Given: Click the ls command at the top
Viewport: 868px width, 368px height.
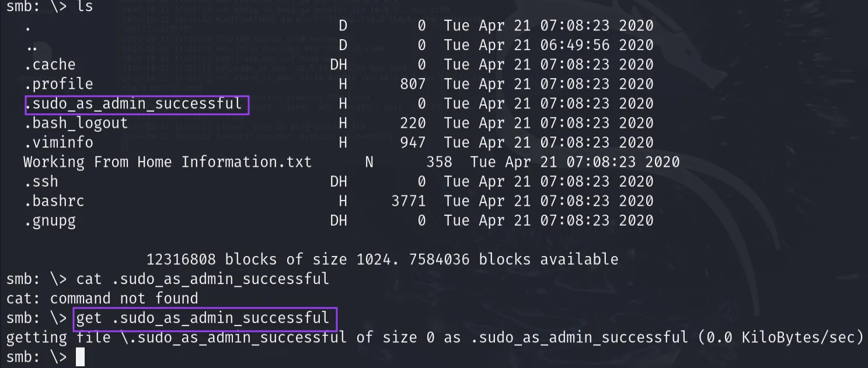Looking at the screenshot, I should (x=85, y=6).
